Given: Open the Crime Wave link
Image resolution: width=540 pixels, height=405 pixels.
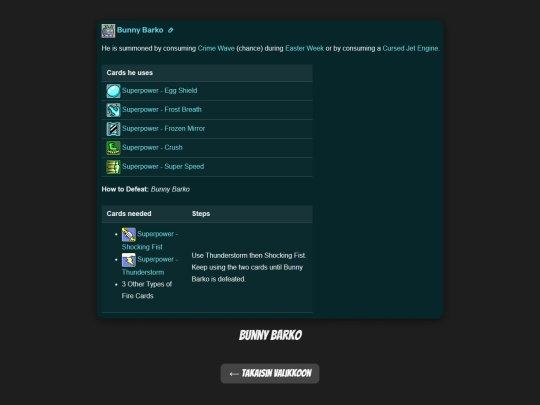Looking at the screenshot, I should pos(216,48).
